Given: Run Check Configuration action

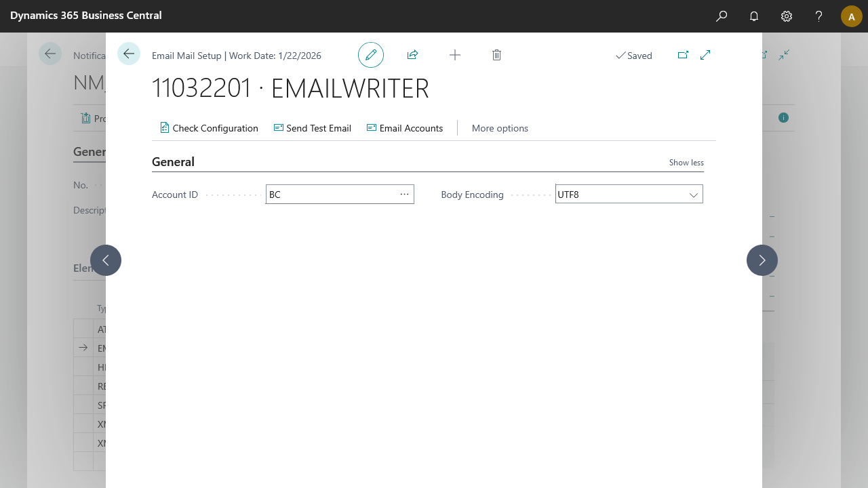Looking at the screenshot, I should coord(209,128).
